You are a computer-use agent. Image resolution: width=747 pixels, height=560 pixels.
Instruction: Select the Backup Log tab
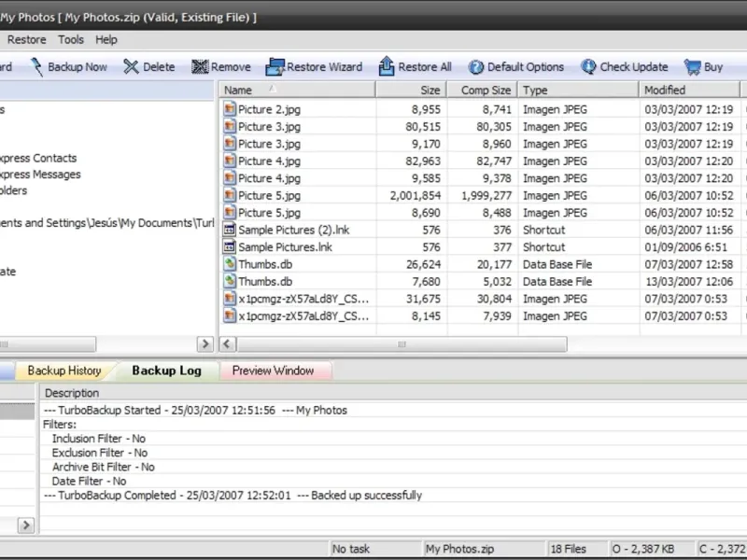(167, 371)
